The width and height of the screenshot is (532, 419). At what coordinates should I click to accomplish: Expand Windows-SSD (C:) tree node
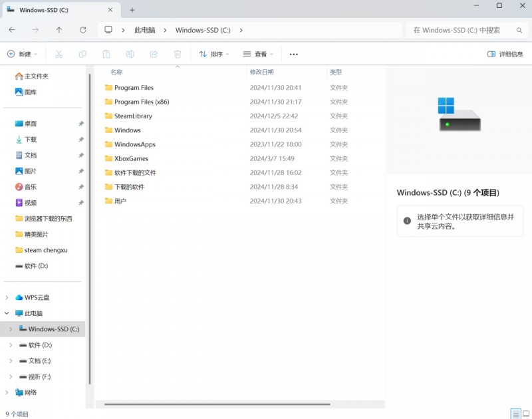(x=11, y=329)
